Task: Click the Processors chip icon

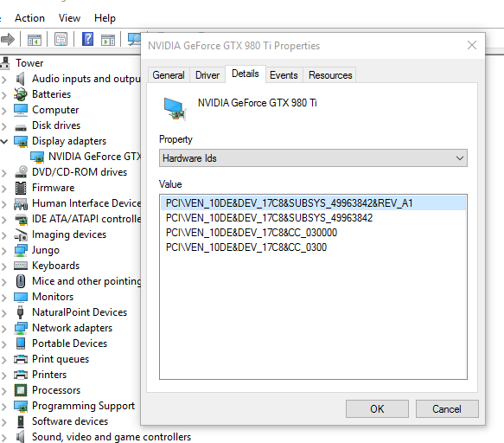Action: [21, 390]
